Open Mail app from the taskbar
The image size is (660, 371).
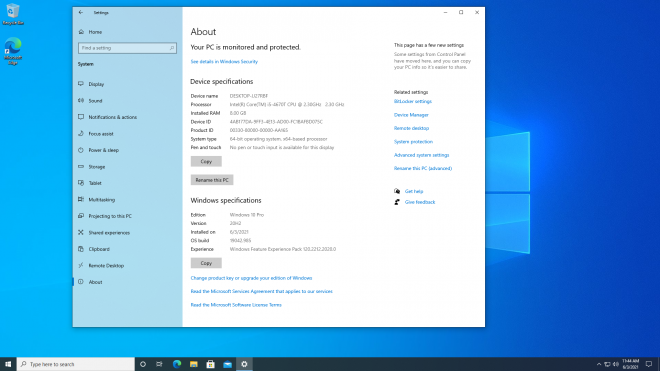click(x=227, y=364)
